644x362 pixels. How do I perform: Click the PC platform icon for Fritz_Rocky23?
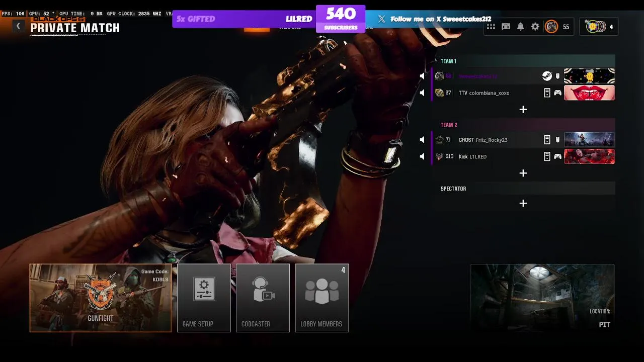point(547,140)
